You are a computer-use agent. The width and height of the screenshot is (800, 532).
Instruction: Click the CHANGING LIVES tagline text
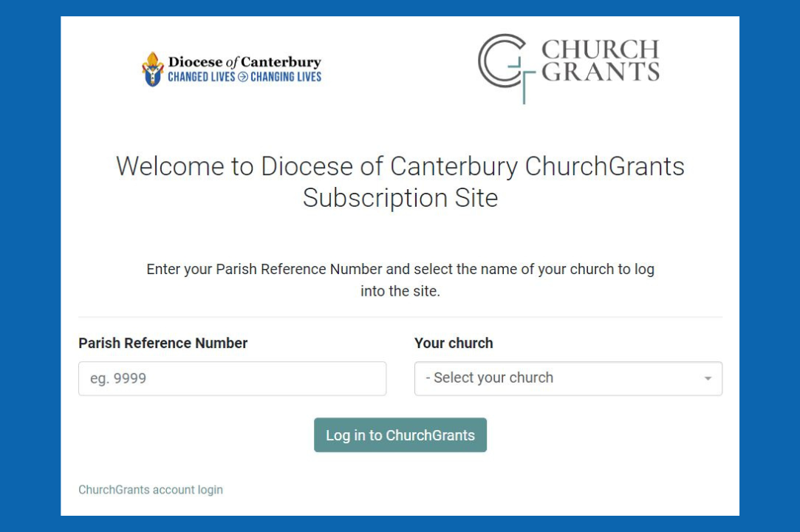tap(286, 77)
